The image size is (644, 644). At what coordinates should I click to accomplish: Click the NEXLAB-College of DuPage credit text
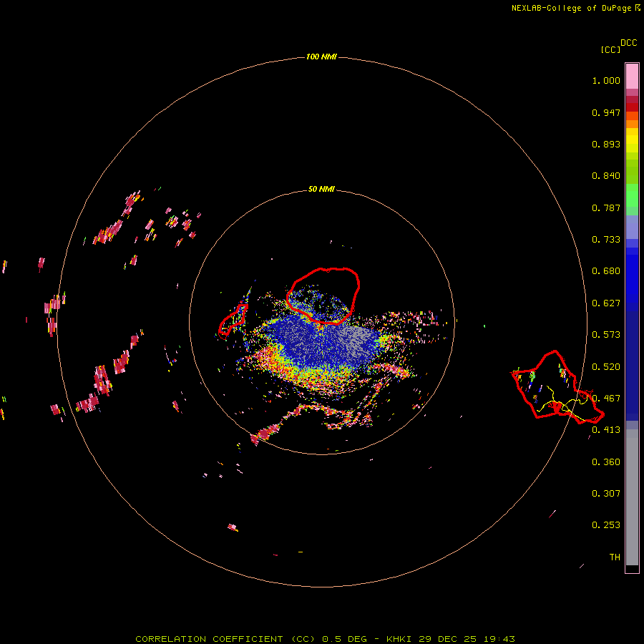coord(575,8)
